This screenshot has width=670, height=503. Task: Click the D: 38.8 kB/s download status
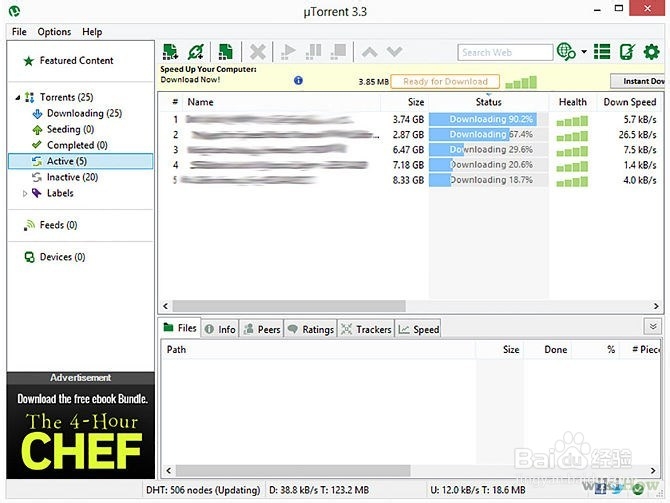(x=319, y=490)
